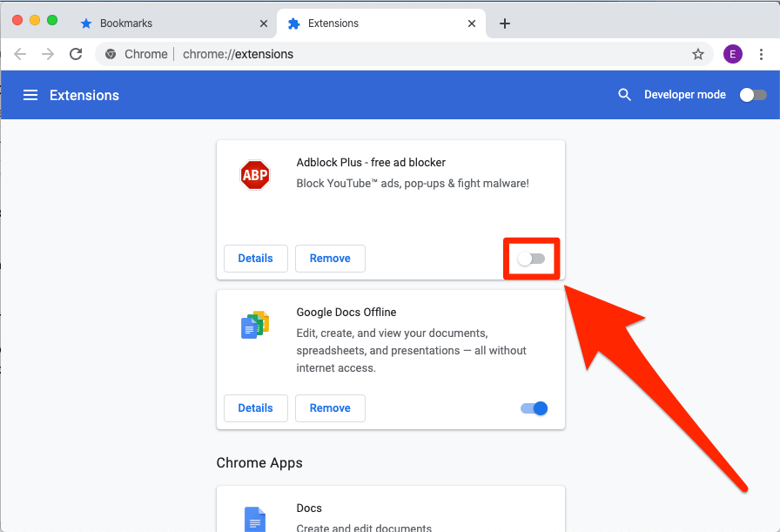Screen dimensions: 780x532
Task: Click the 'Docs' app title
Action: tap(309, 508)
